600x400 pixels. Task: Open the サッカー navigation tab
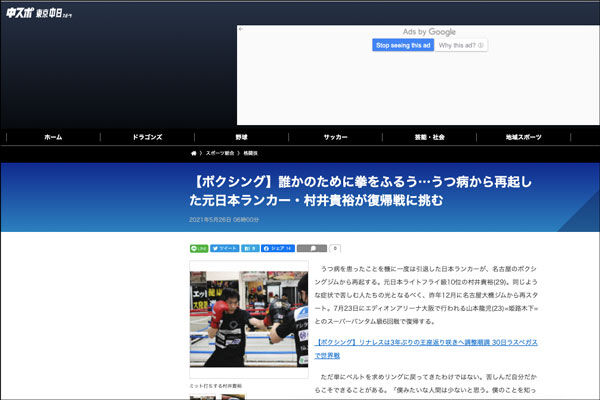click(x=336, y=137)
